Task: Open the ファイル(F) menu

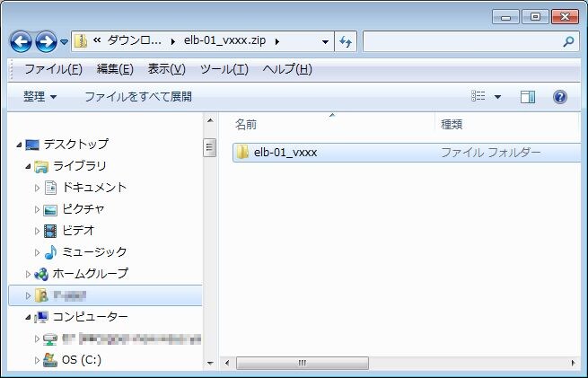Action: (x=53, y=69)
